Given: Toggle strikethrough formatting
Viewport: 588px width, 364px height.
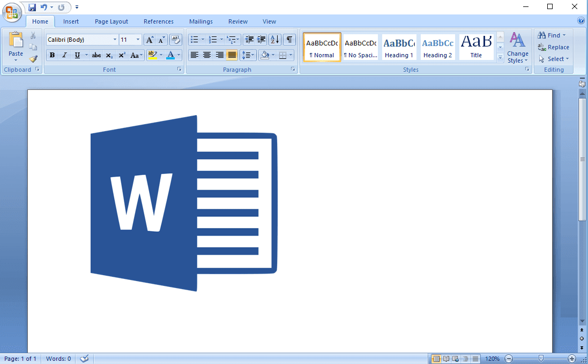Looking at the screenshot, I should pos(96,55).
